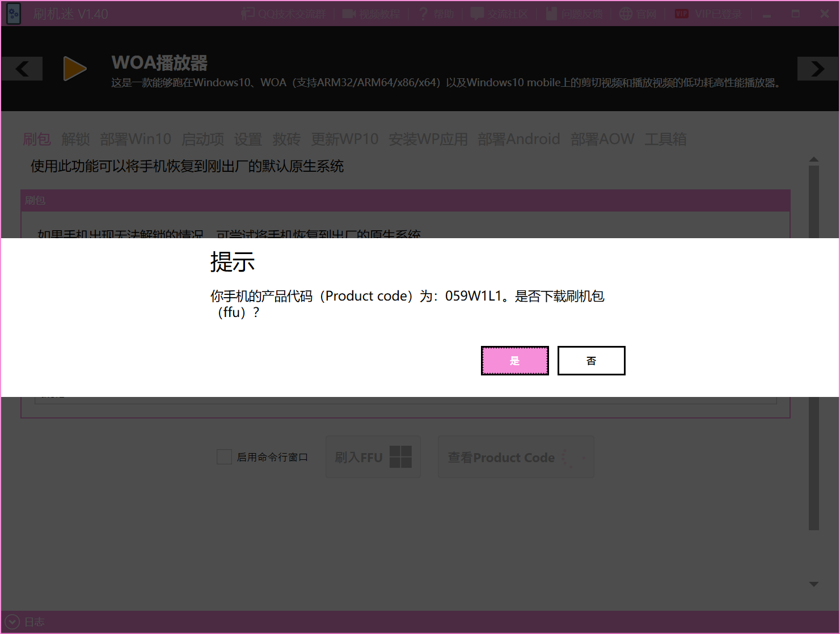Open the 帮助 question mark icon
This screenshot has width=840, height=634.
[x=423, y=14]
